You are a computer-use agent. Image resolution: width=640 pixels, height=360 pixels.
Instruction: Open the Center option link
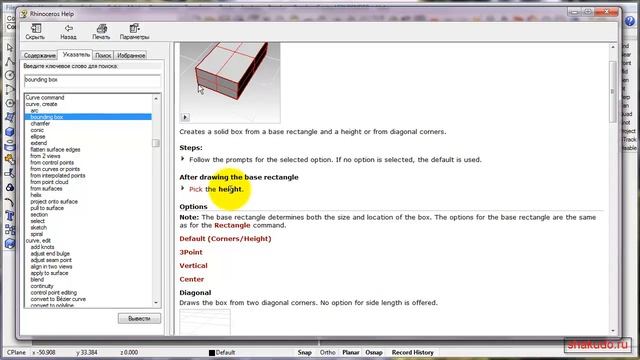pos(192,280)
